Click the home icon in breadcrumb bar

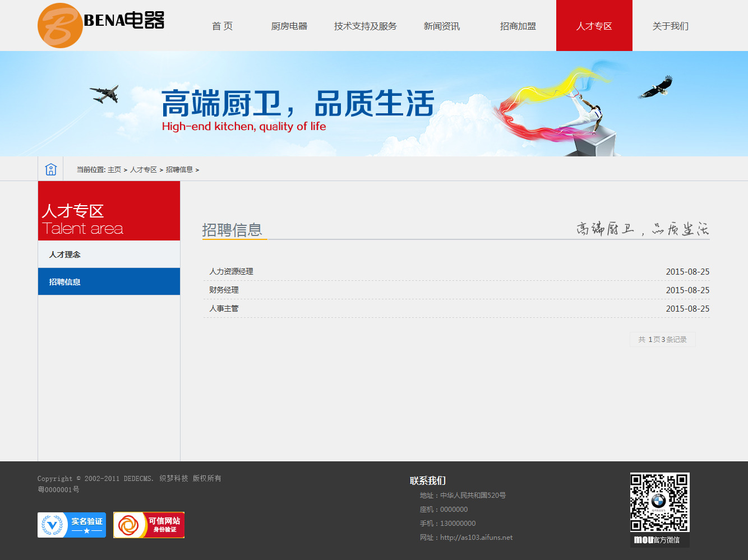[x=51, y=169]
